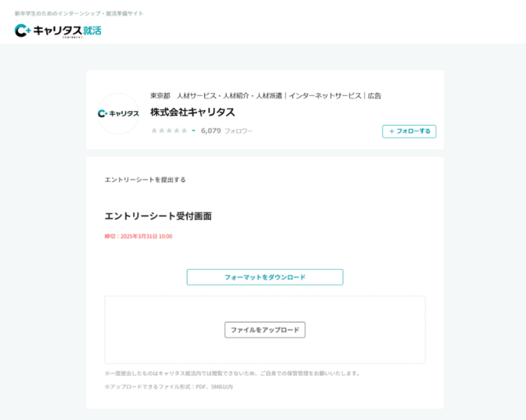
Task: Click the industry text 人材サービス・人材紹介・人材派遣
Action: [x=229, y=96]
